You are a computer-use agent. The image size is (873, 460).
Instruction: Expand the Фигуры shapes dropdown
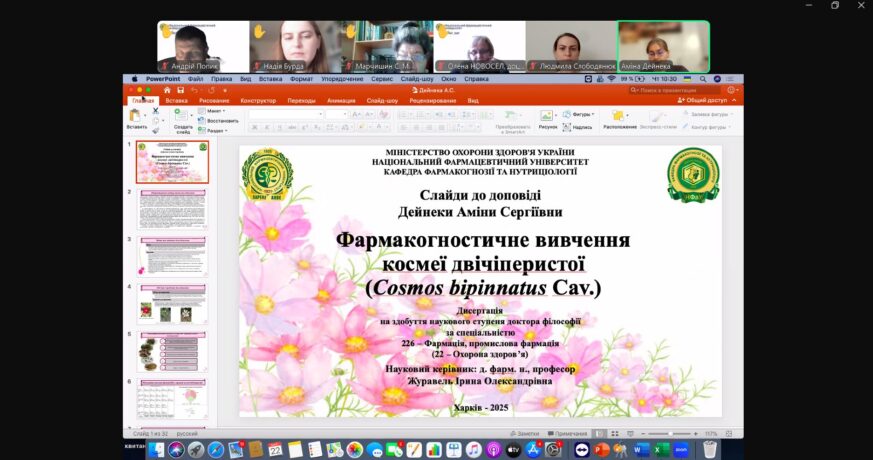pos(580,114)
